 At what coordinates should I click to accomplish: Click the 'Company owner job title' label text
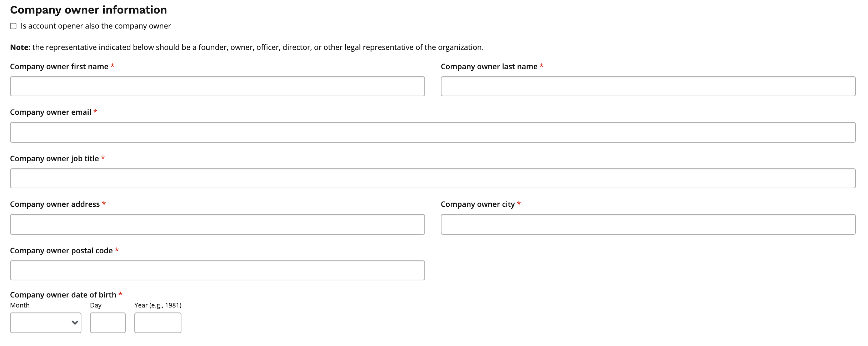[54, 159]
